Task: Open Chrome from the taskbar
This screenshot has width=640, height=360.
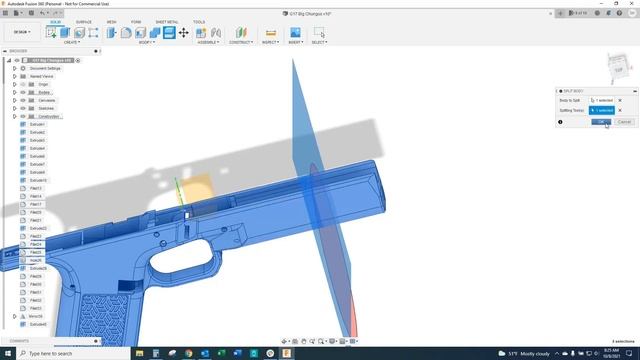Action: point(189,353)
